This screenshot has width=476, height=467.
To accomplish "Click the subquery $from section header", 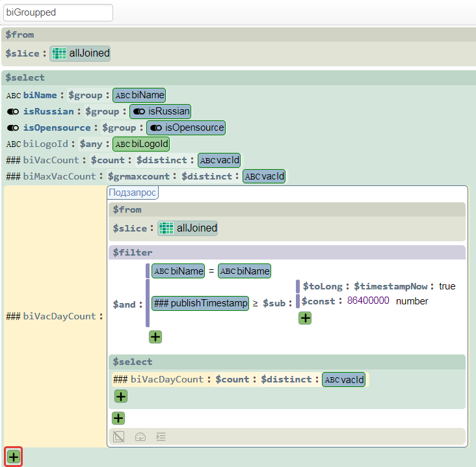I will [x=127, y=209].
